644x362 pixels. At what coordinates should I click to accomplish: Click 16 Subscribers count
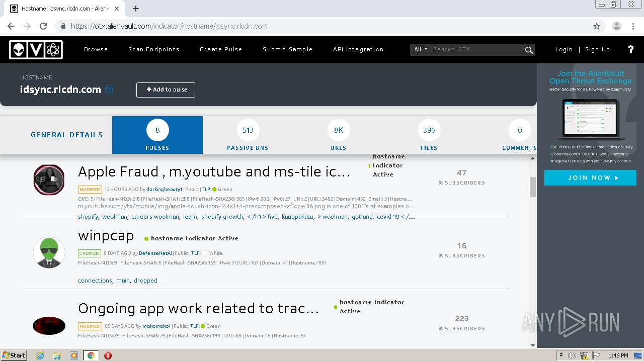tap(461, 250)
